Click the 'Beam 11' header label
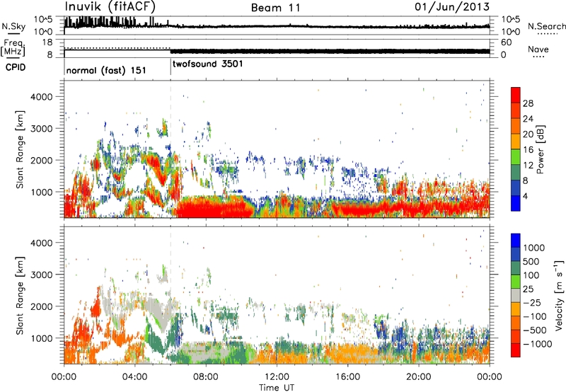This screenshot has height=392, width=566. tap(276, 8)
